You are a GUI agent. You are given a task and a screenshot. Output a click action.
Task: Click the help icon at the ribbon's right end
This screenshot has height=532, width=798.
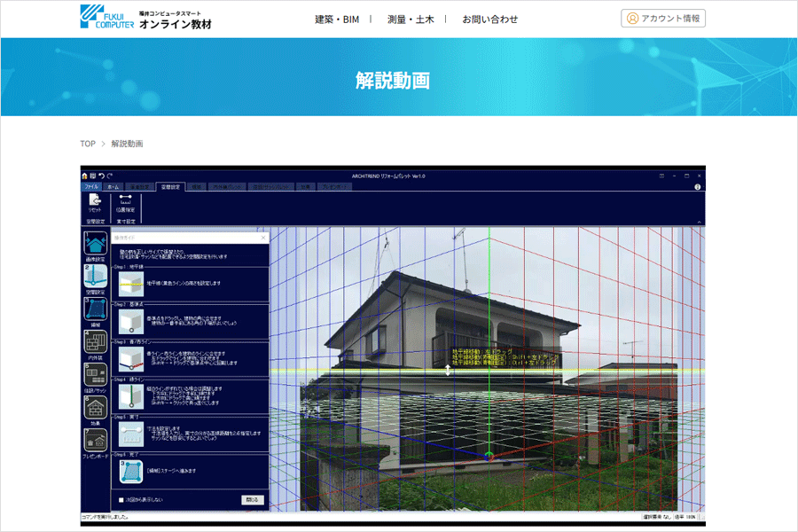(697, 186)
